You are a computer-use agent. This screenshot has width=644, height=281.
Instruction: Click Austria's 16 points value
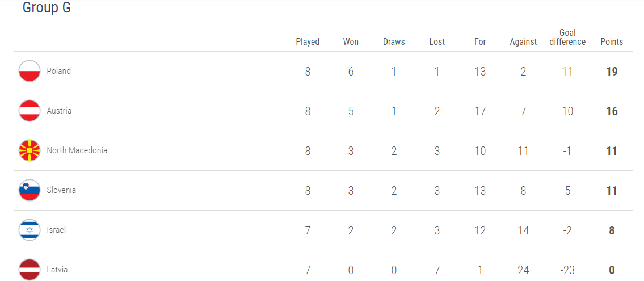coord(612,111)
